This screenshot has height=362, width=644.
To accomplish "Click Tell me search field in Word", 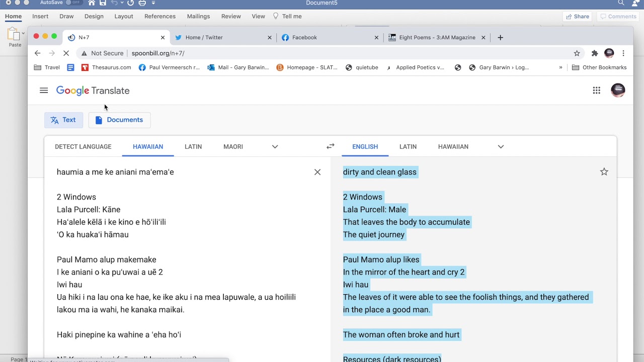I will [287, 16].
